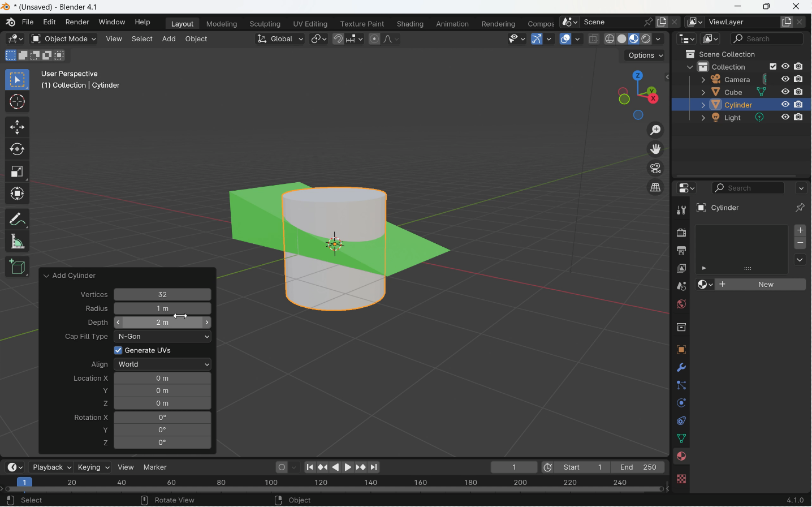Open the Keying dropdown
Viewport: 812px width, 507px height.
click(x=93, y=467)
